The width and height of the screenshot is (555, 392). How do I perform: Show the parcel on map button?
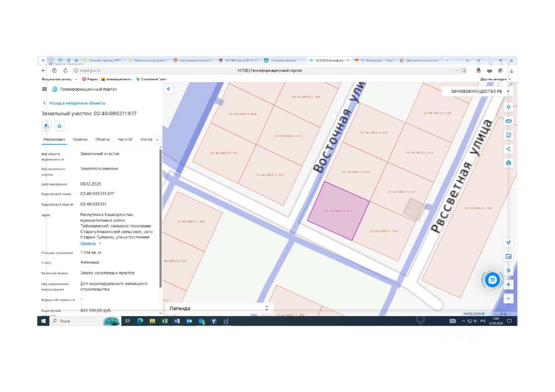point(46,126)
